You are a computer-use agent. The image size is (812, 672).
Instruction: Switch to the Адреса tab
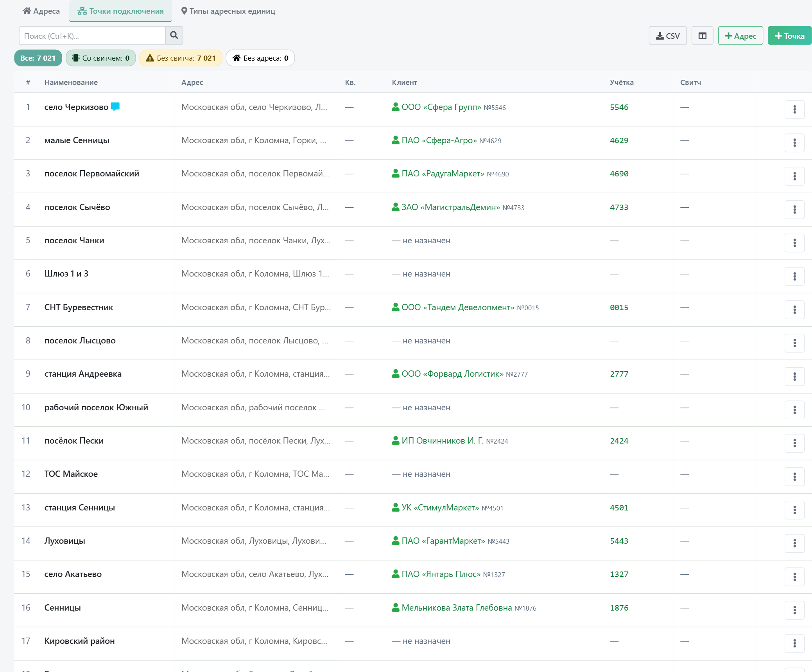[41, 11]
